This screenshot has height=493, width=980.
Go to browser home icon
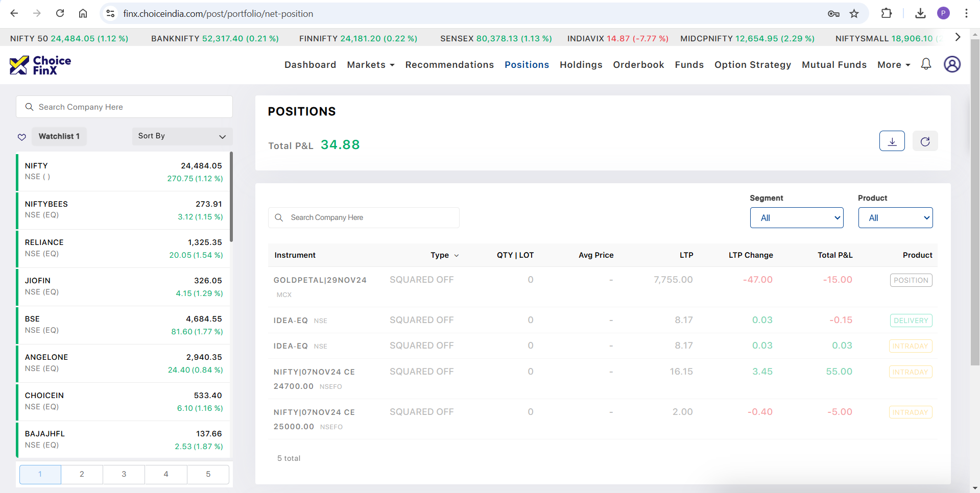(83, 13)
